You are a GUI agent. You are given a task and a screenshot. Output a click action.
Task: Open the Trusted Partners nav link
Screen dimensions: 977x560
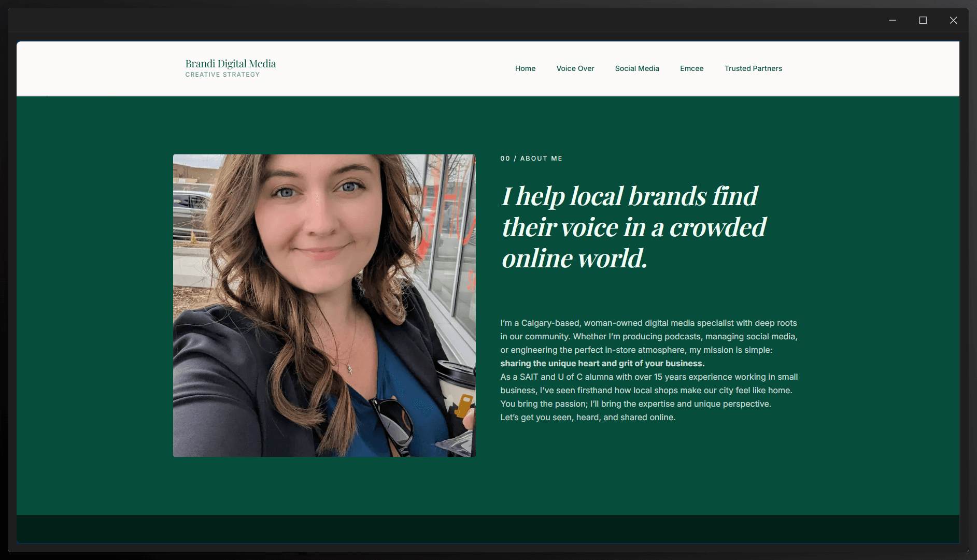coord(753,68)
